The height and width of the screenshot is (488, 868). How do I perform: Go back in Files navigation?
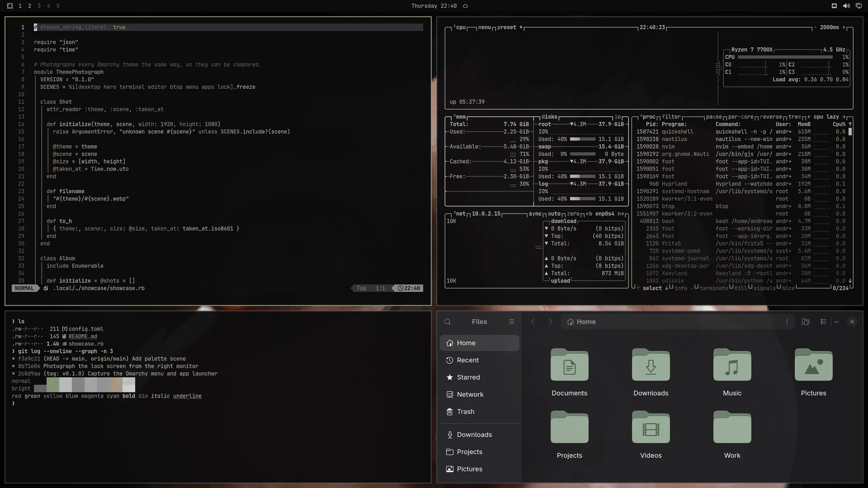click(x=533, y=322)
